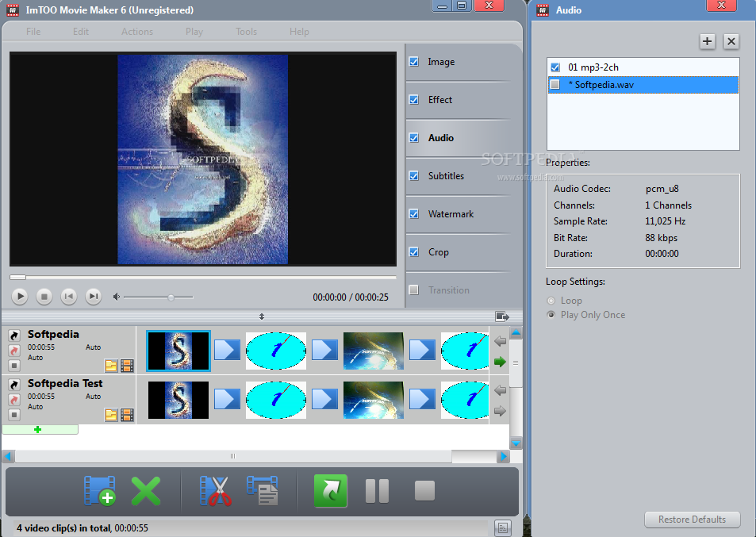
Task: Toggle the Subtitles checkbox
Action: (x=413, y=176)
